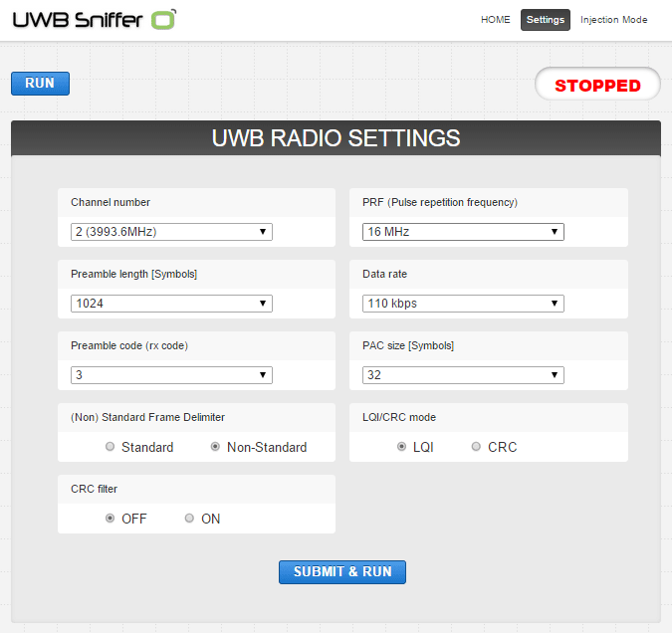Click the Preamble code (rx code) label
Screen dimensions: 672x633
[x=129, y=345]
